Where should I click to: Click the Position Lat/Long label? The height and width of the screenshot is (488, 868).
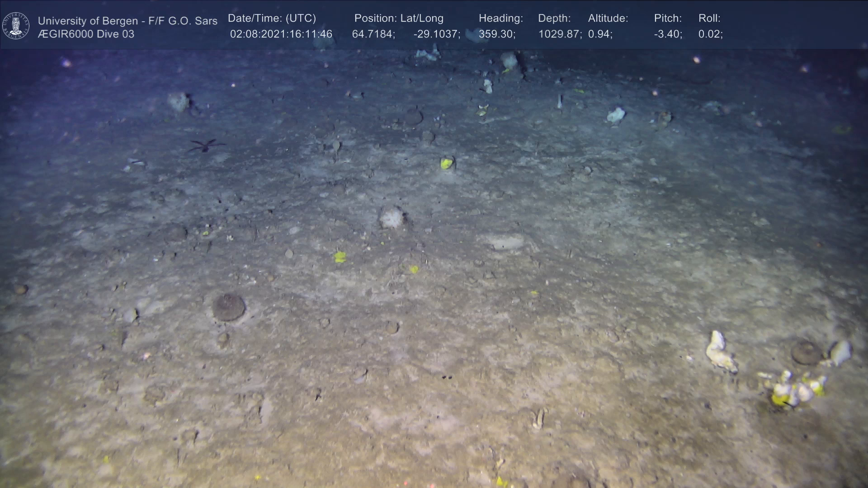(399, 19)
